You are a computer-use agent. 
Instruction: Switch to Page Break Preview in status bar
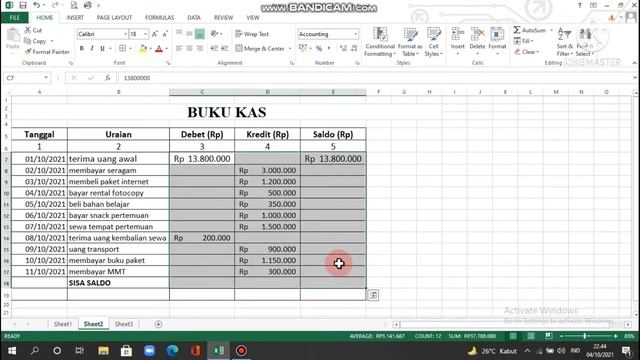549,336
